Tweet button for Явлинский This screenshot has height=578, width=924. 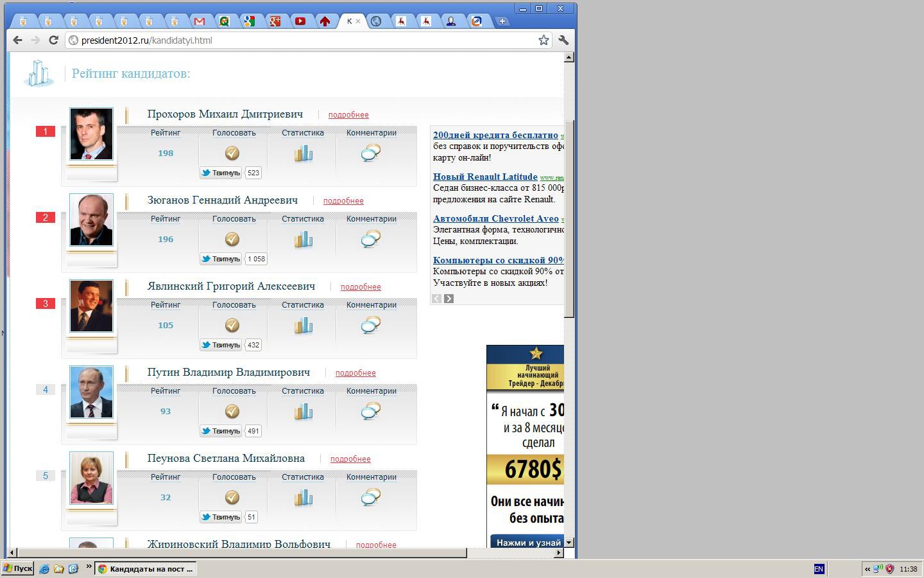(x=220, y=345)
